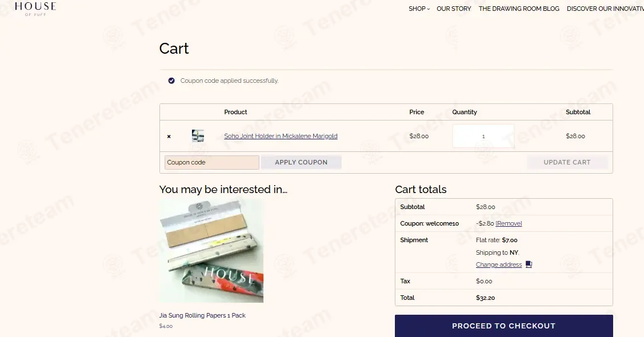Click the quantity field for Soho Joint Holder

point(483,136)
